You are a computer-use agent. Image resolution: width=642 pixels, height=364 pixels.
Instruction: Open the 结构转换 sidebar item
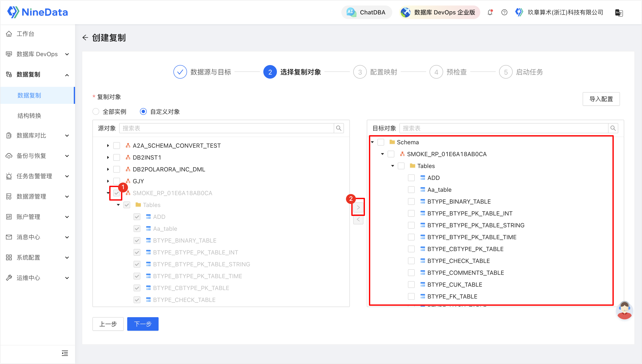[x=29, y=115]
